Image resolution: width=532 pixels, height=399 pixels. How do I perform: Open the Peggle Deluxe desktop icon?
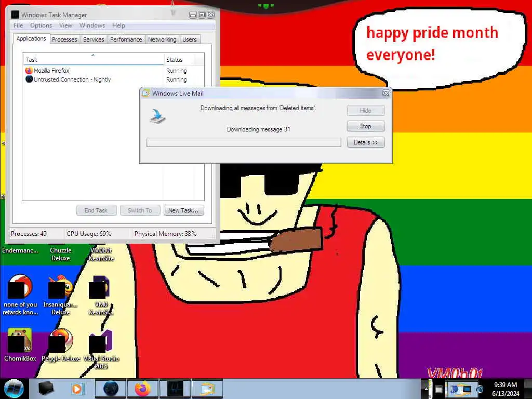[x=61, y=341]
